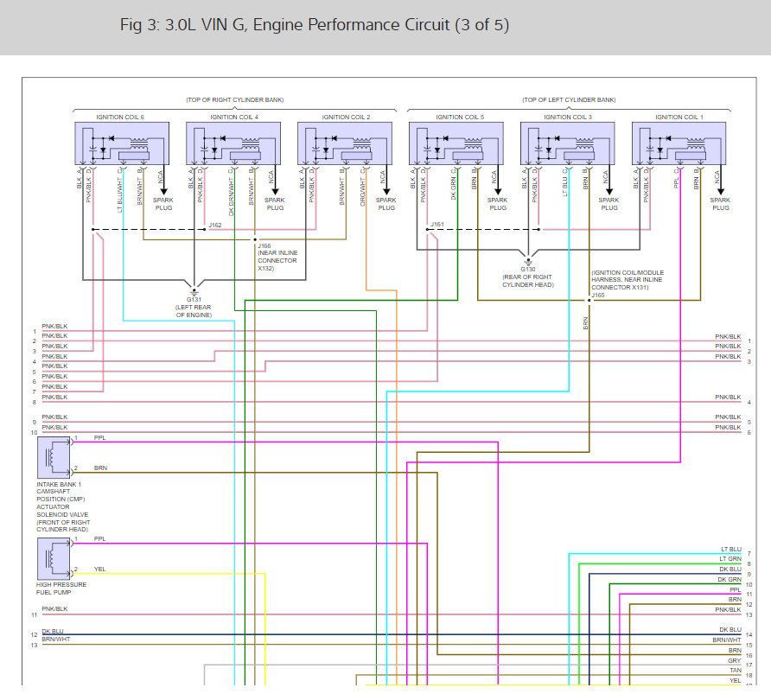Click the J165 splice label

point(598,295)
